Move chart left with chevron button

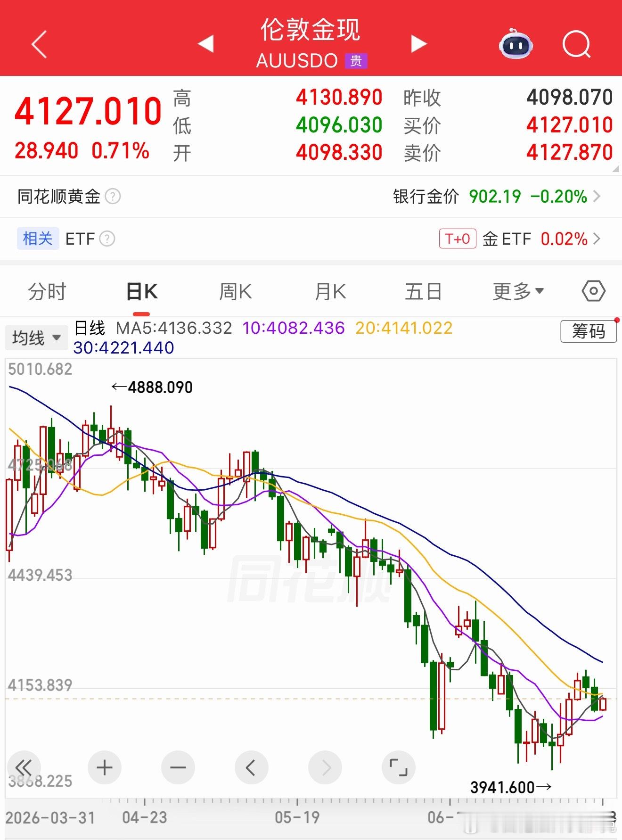pos(251,767)
